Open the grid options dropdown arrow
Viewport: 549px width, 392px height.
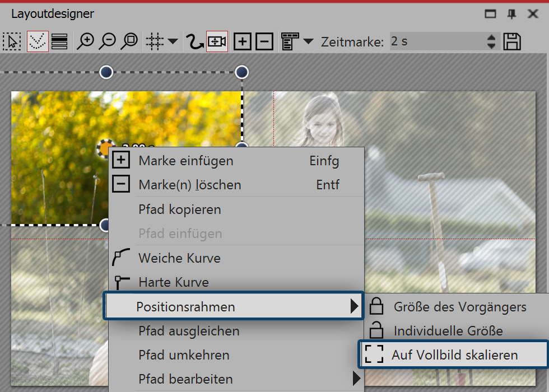point(173,41)
